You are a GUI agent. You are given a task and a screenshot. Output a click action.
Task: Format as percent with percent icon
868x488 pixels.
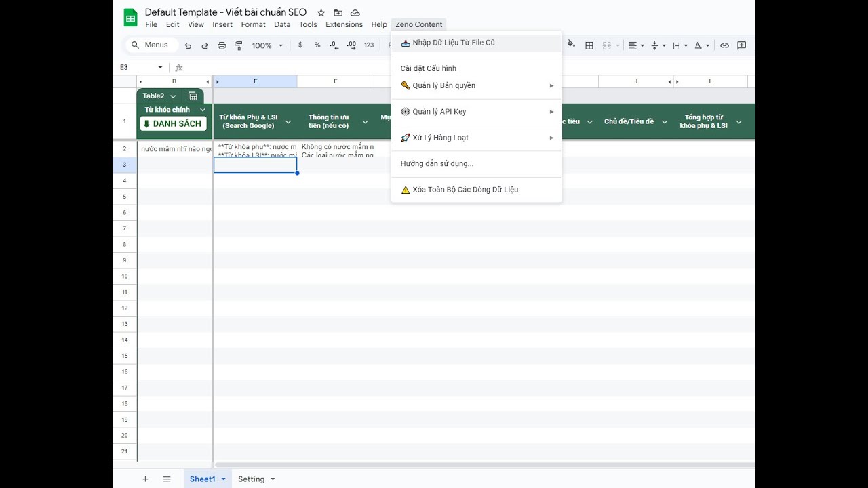(x=317, y=45)
